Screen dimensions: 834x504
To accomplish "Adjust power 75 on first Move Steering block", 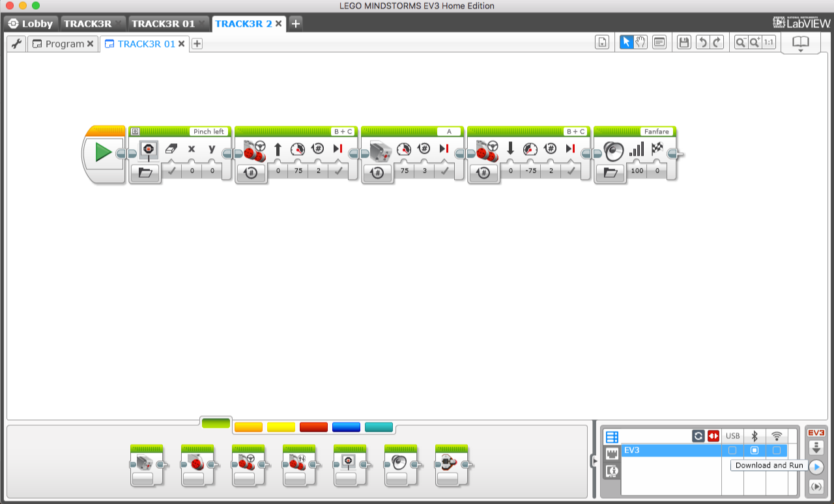I will [x=298, y=172].
